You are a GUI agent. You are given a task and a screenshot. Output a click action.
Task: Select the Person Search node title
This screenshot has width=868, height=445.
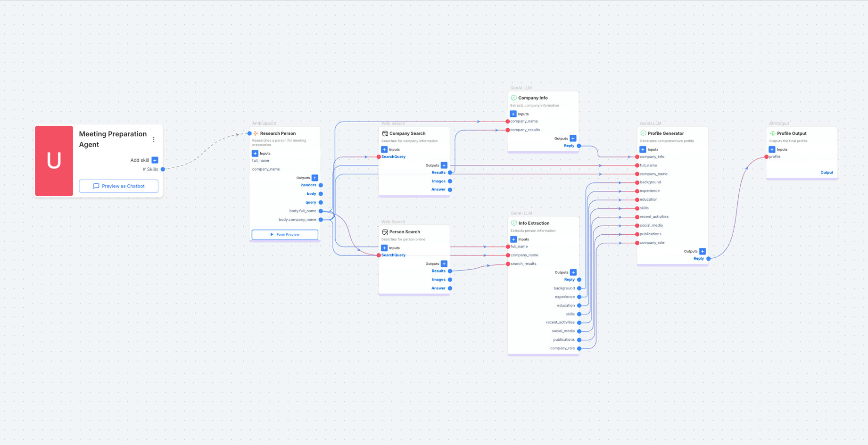click(x=405, y=232)
